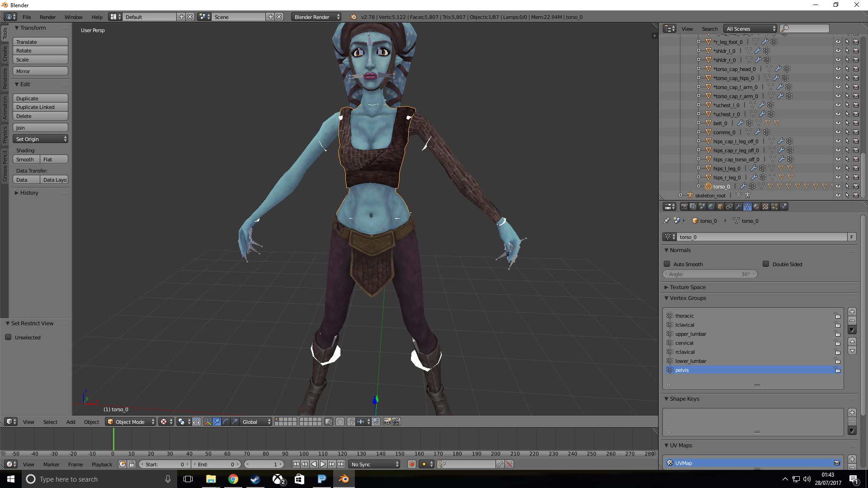The width and height of the screenshot is (868, 488).
Task: Open the Object properties tab (orange cube)
Action: tap(720, 206)
